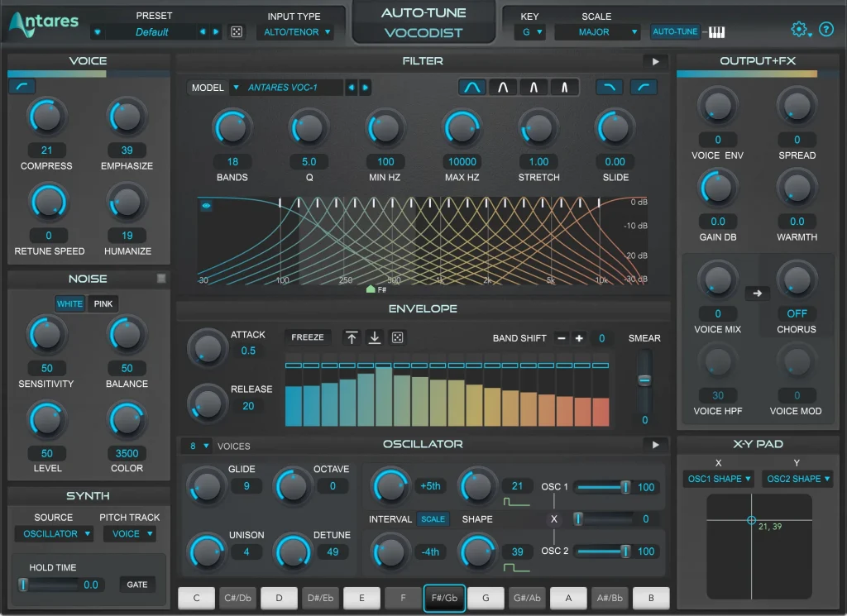
Task: Toggle the eye icon on the filter graph
Action: click(206, 205)
